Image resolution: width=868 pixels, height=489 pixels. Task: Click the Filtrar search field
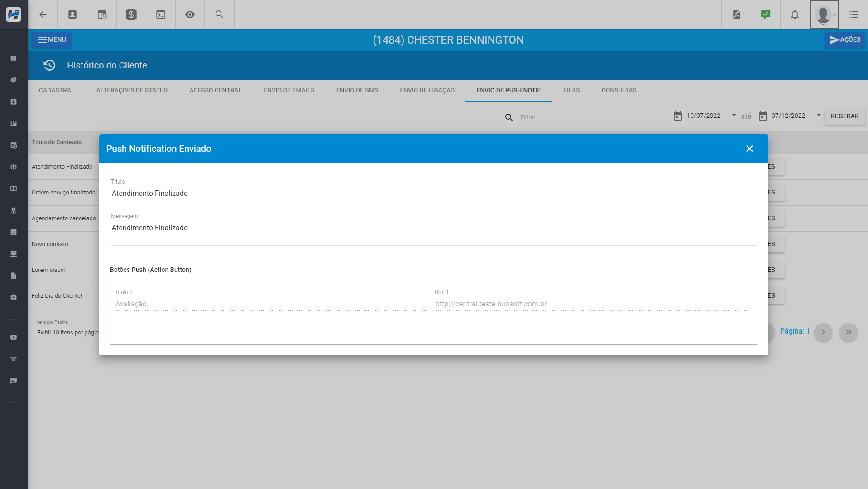click(595, 117)
